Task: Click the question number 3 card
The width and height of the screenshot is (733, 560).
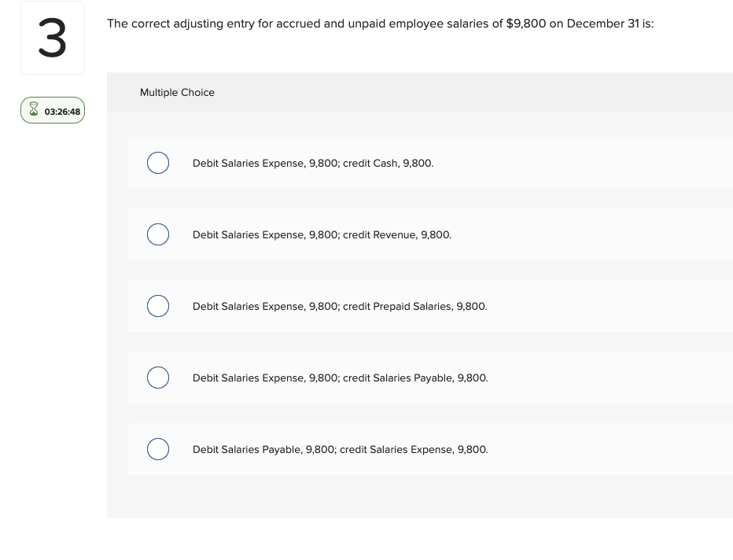Action: [x=52, y=37]
